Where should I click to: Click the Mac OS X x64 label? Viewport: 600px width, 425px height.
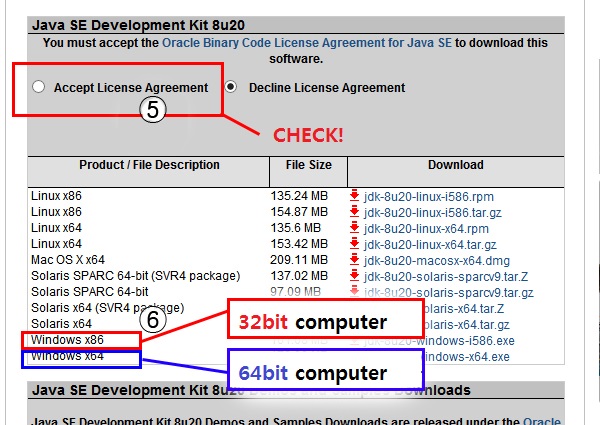click(x=68, y=260)
